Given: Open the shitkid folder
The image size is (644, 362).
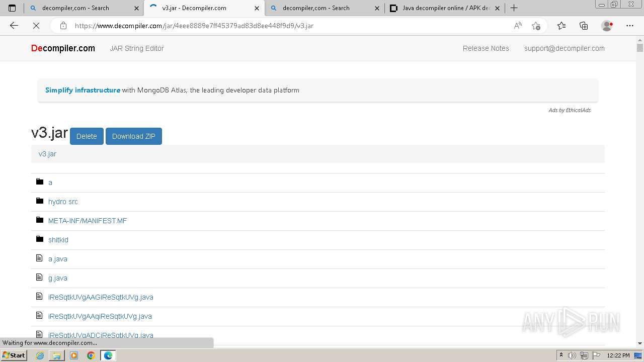Looking at the screenshot, I should coord(58,240).
